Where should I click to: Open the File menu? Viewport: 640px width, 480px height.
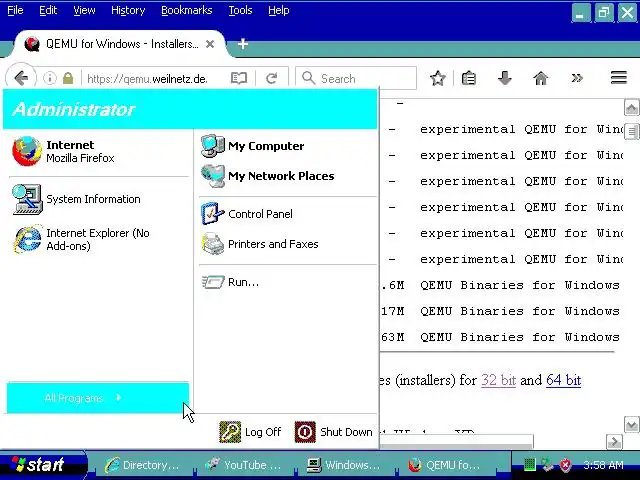tap(16, 10)
